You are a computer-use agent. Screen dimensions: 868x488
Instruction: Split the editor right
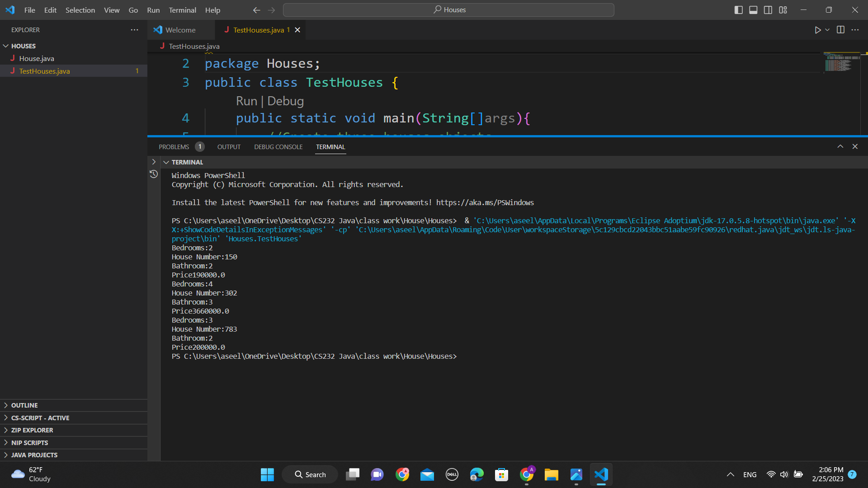(x=840, y=30)
